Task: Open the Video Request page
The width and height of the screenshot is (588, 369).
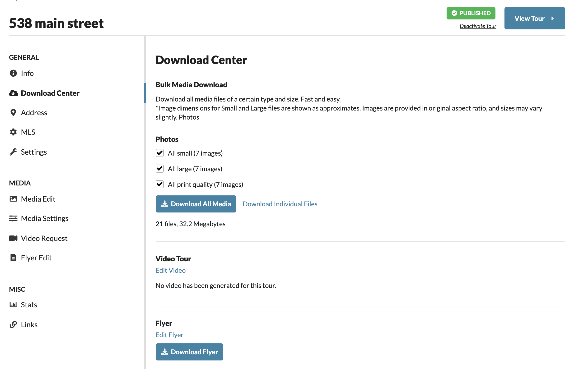Action: (44, 238)
